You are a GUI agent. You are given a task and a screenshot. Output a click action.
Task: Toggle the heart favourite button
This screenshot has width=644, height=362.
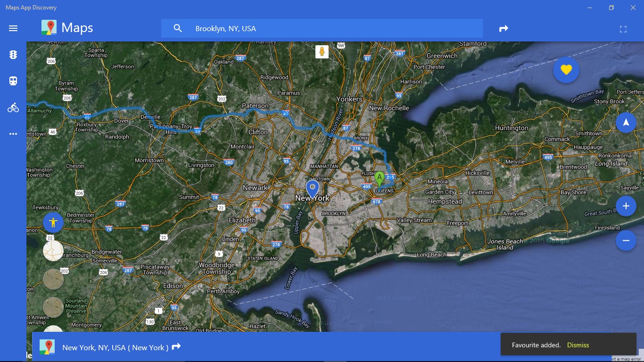(x=566, y=69)
